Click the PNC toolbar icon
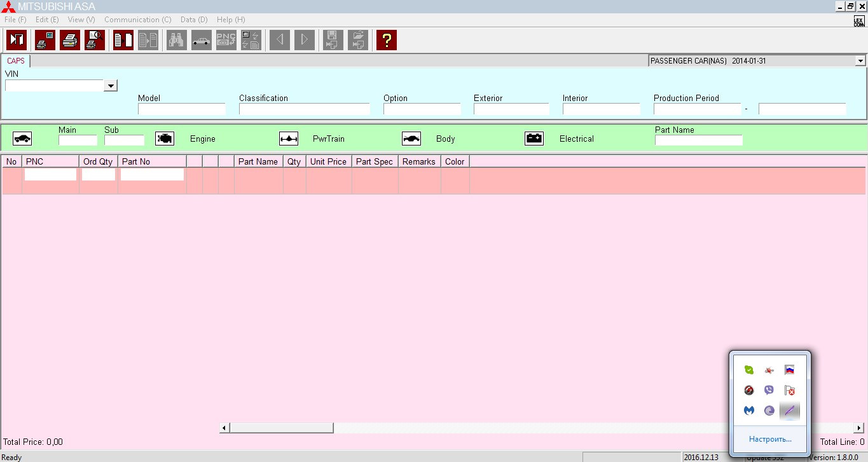Image resolution: width=868 pixels, height=462 pixels. pyautogui.click(x=226, y=40)
